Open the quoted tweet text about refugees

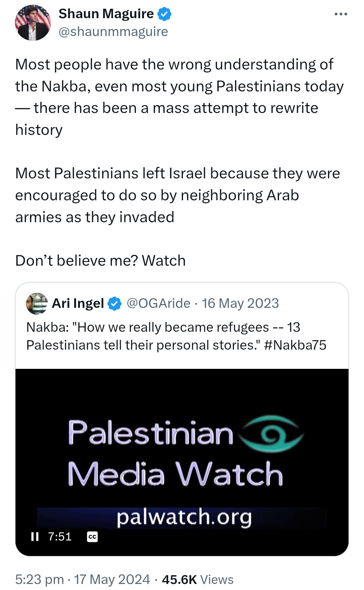coord(176,336)
